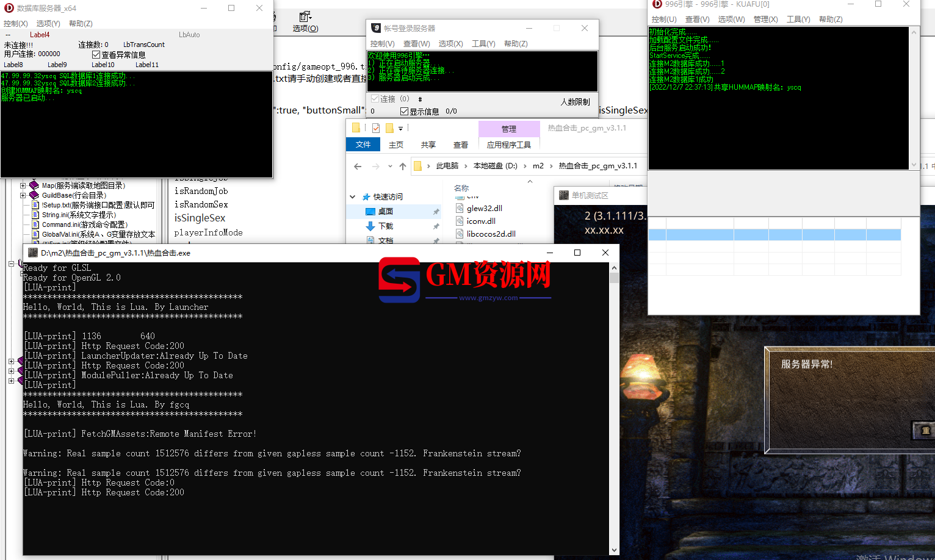This screenshot has width=935, height=560.
Task: Collapse the 快速访问 section
Action: coord(353,197)
